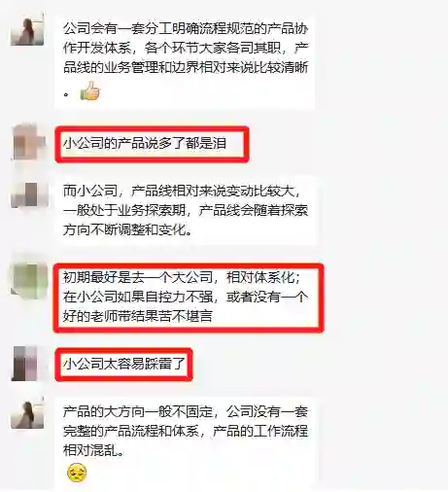The height and width of the screenshot is (492, 448).
Task: Click message starting '公司会有一套分工明确'
Action: click(185, 62)
